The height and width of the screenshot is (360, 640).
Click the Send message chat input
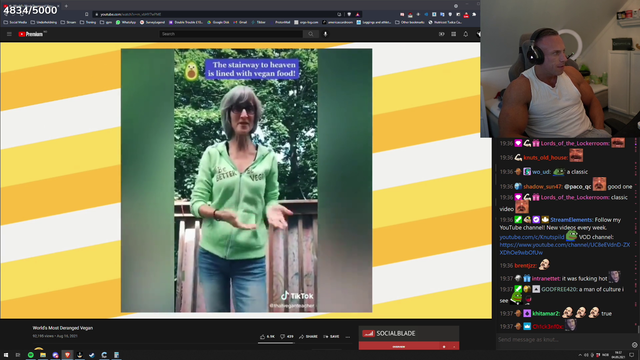(x=563, y=340)
